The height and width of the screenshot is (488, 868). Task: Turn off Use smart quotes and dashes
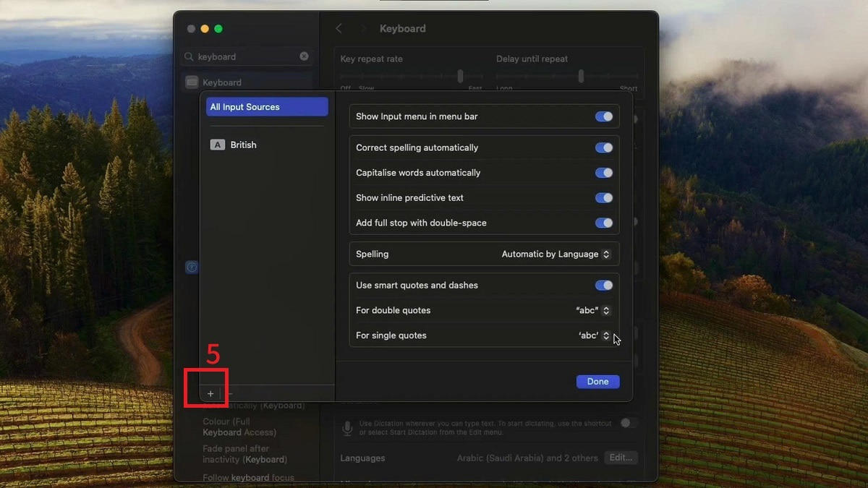tap(604, 285)
